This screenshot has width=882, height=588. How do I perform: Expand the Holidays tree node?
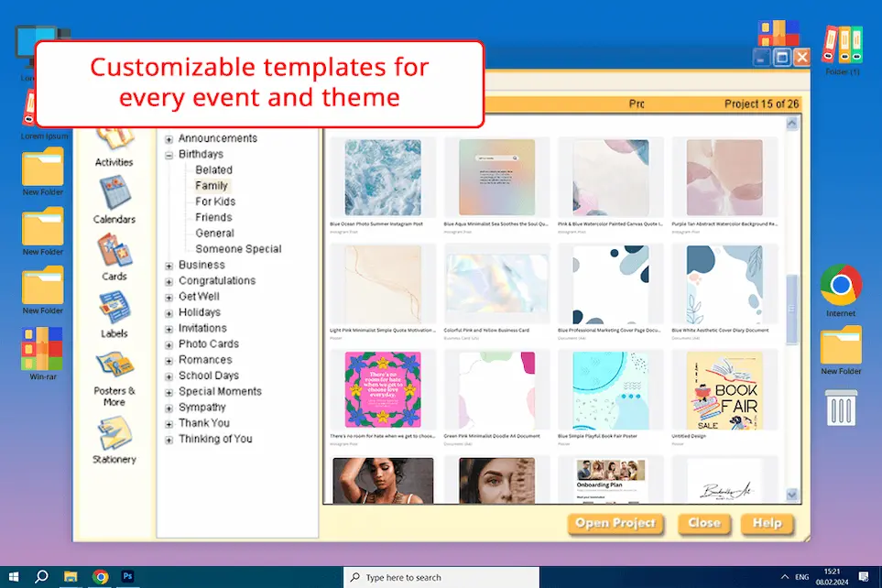pos(169,313)
